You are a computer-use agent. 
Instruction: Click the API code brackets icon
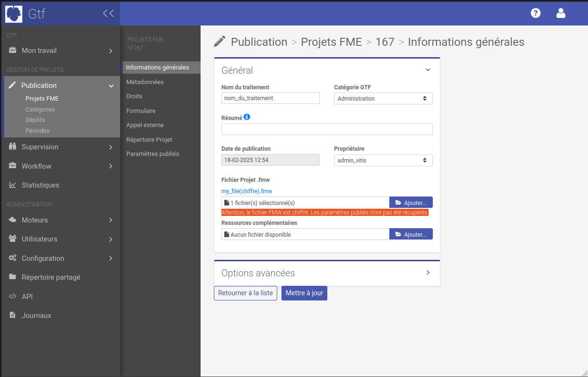[x=13, y=296]
